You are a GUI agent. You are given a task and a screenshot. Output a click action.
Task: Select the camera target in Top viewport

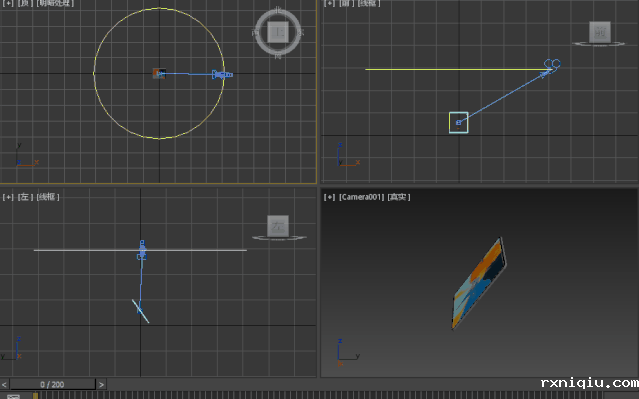(159, 74)
